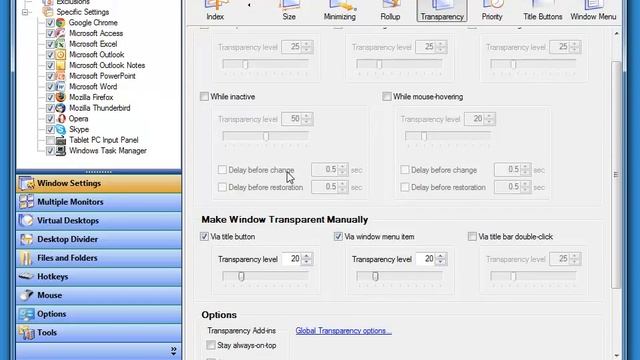Click the Specific Settings folder icon
Screen dimensions: 640x360
pyautogui.click(x=48, y=12)
